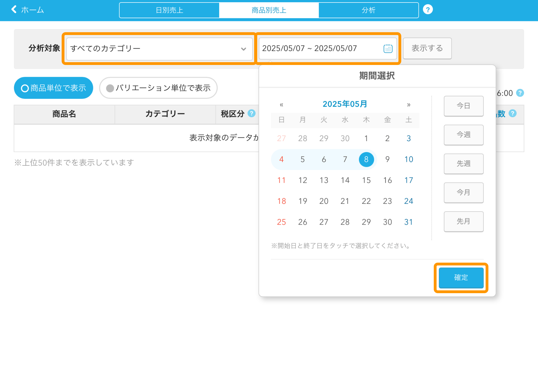The width and height of the screenshot is (538, 392).
Task: Select day 15 in May calendar
Action: click(366, 180)
